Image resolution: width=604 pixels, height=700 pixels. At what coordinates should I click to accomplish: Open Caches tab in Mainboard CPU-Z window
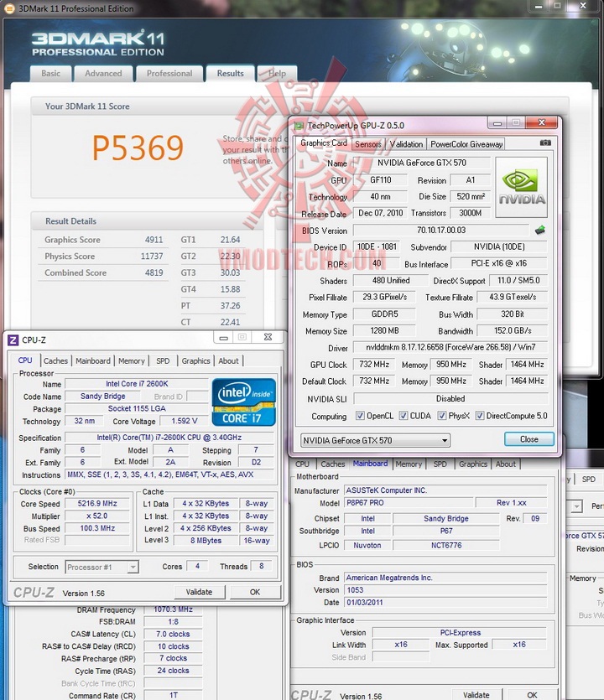pos(333,464)
